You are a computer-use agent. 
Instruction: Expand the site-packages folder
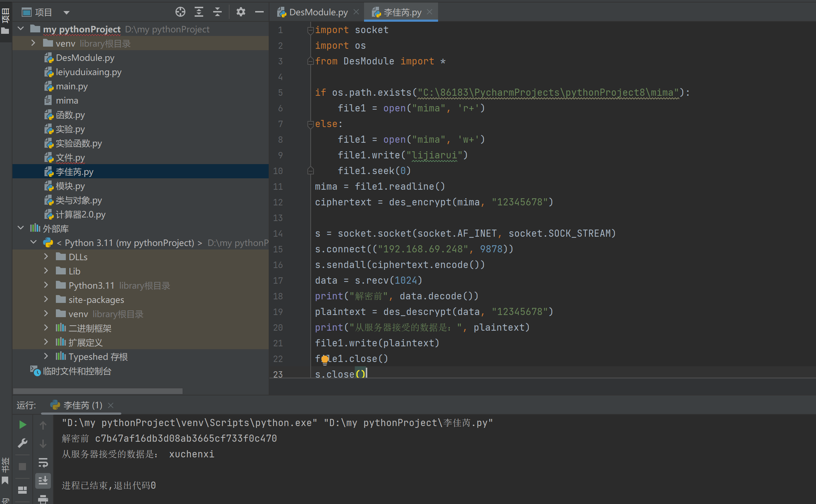(46, 299)
